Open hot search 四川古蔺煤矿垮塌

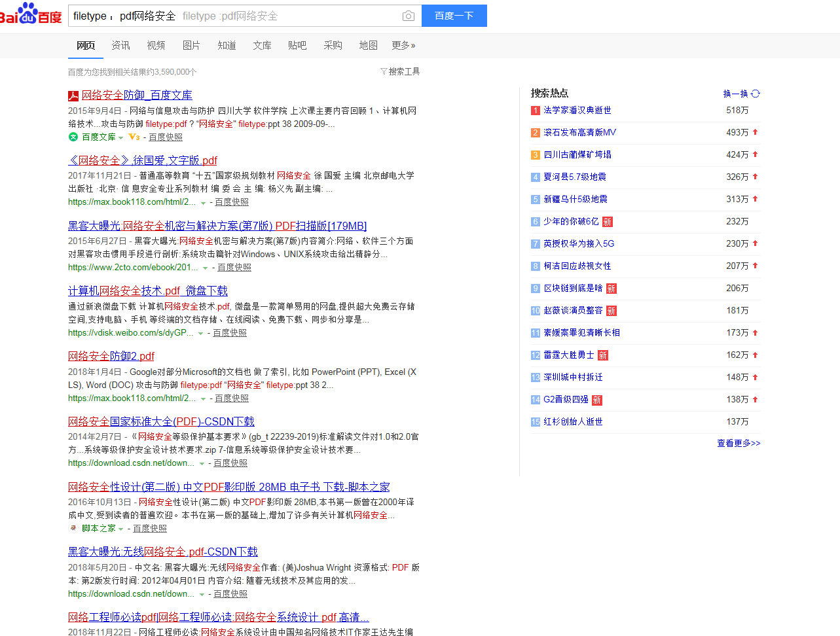tap(577, 154)
